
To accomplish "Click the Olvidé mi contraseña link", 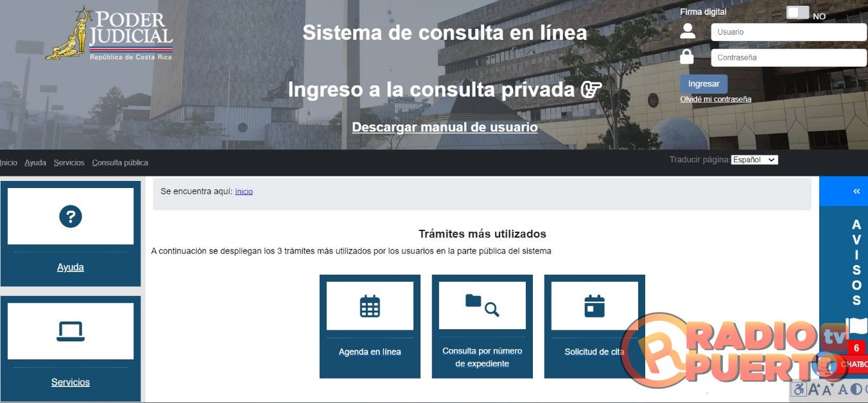I will pos(715,99).
